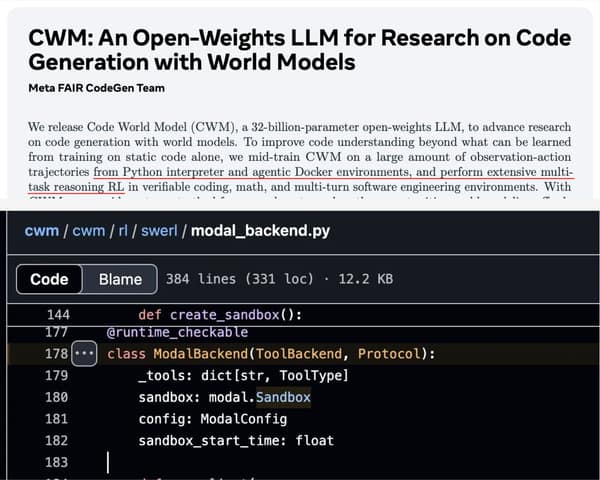Image resolution: width=600 pixels, height=480 pixels.
Task: Click line number 144
Action: tap(58, 315)
